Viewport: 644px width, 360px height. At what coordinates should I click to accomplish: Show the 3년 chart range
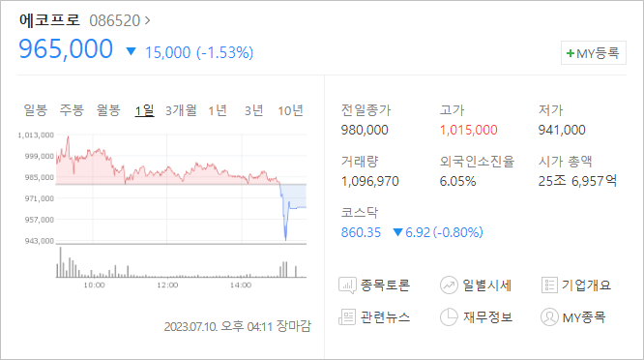253,110
